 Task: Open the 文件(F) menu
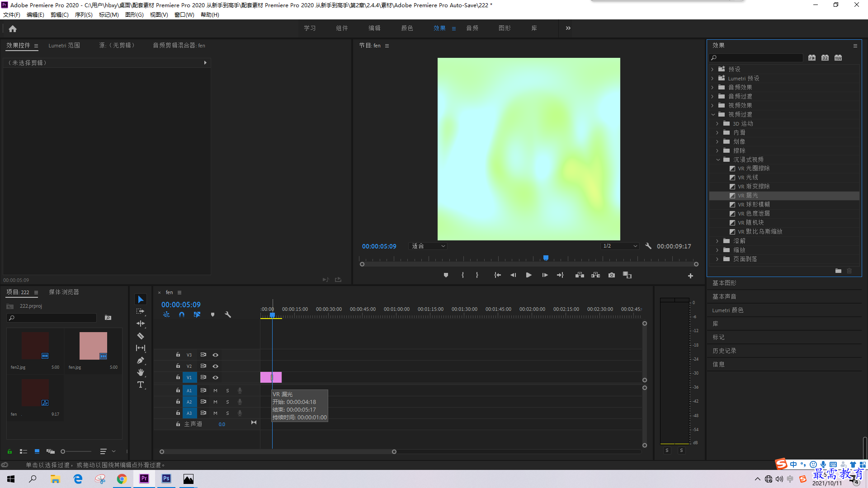coord(12,15)
